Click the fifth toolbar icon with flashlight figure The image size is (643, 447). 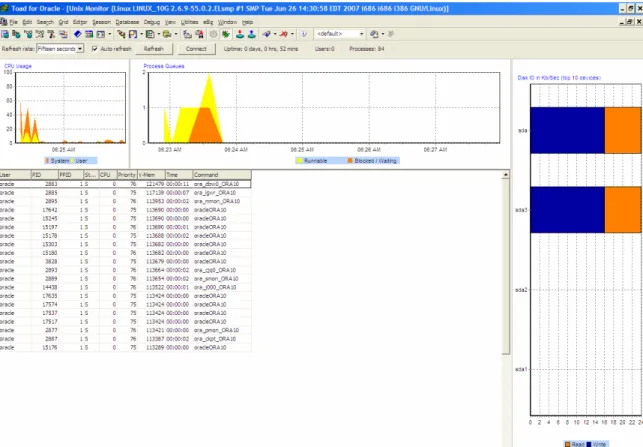pos(51,34)
